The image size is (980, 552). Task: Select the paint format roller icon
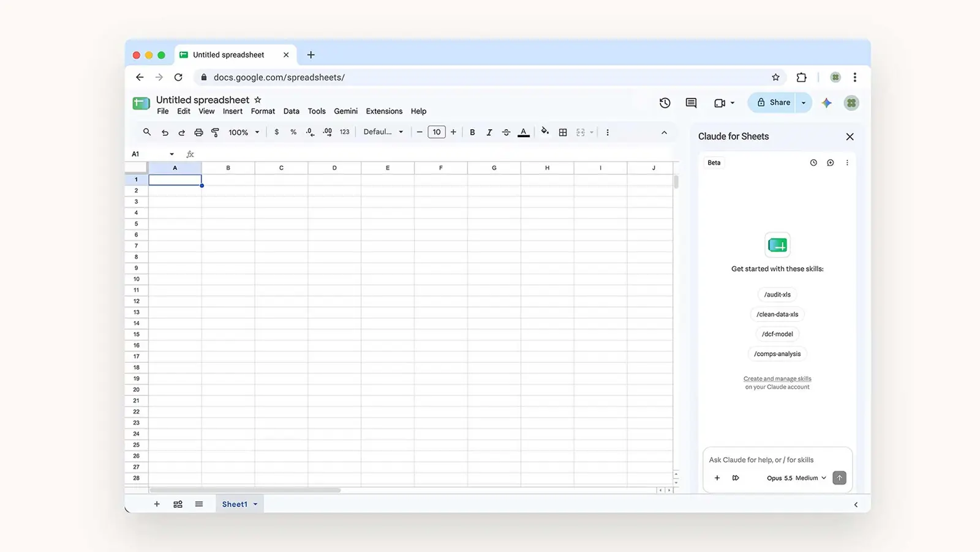pos(215,132)
